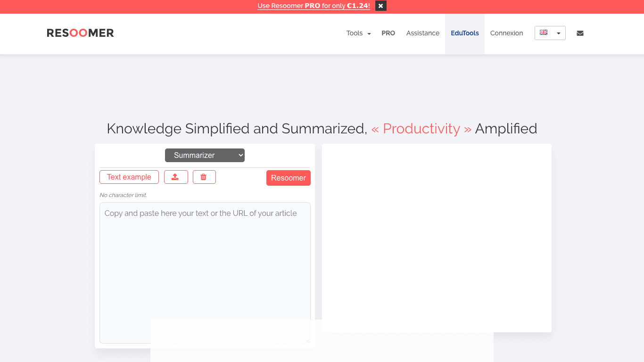Image resolution: width=644 pixels, height=362 pixels.
Task: Focus the paste text or URL field
Action: point(205,273)
